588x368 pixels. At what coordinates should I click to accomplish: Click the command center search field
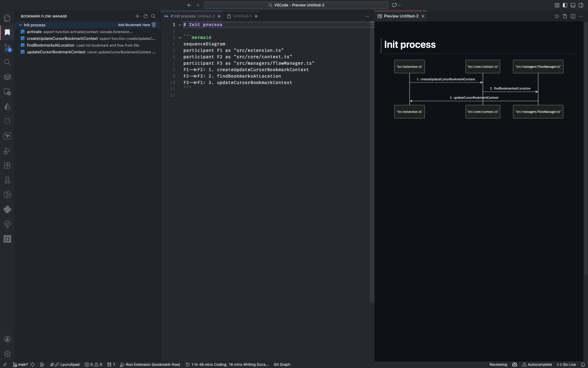pyautogui.click(x=296, y=5)
